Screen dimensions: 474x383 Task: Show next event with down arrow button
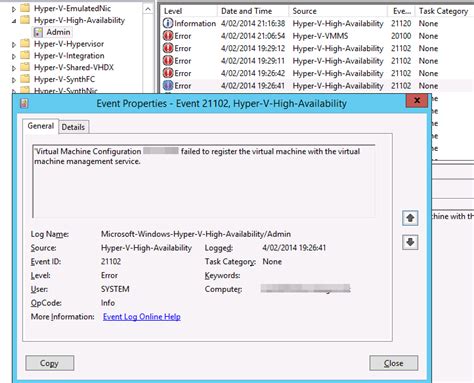(x=410, y=242)
